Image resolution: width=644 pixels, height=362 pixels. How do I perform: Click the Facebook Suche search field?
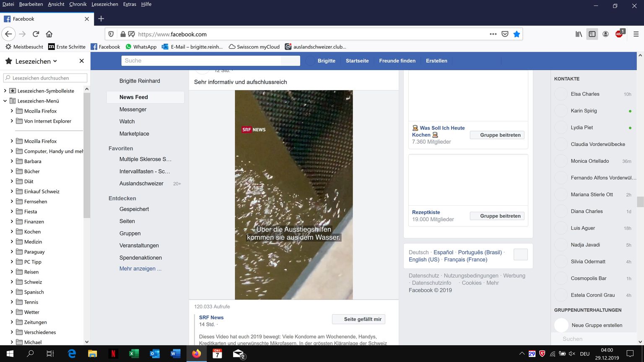(201, 61)
